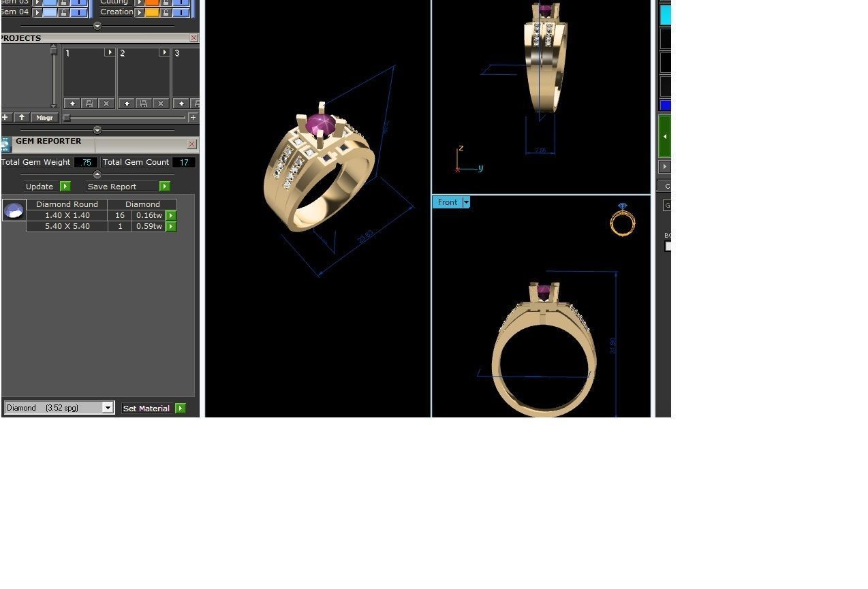Screen dimensions: 868x589
Task: Delete project slot 2 contents
Action: (161, 104)
